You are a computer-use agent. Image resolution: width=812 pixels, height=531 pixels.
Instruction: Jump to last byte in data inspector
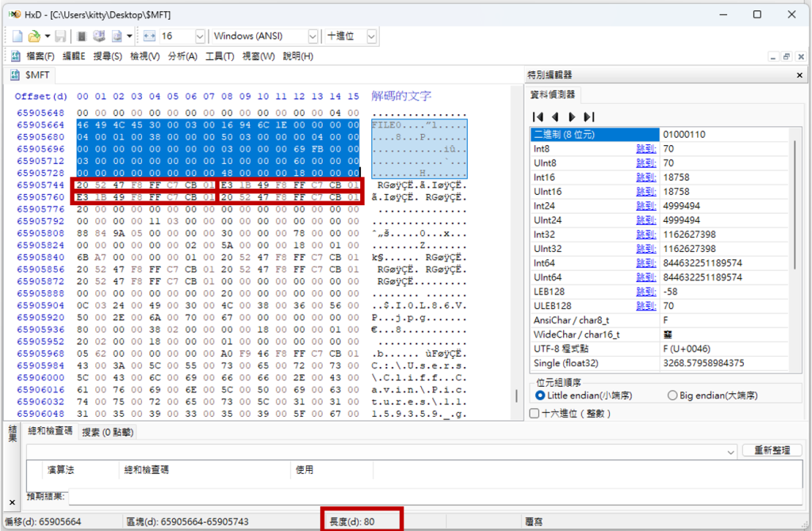coord(589,117)
